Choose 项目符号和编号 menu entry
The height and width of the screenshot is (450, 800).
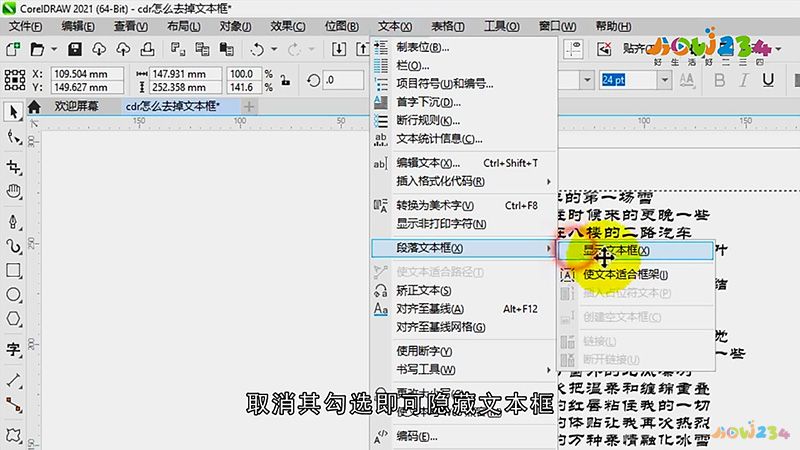[x=464, y=84]
